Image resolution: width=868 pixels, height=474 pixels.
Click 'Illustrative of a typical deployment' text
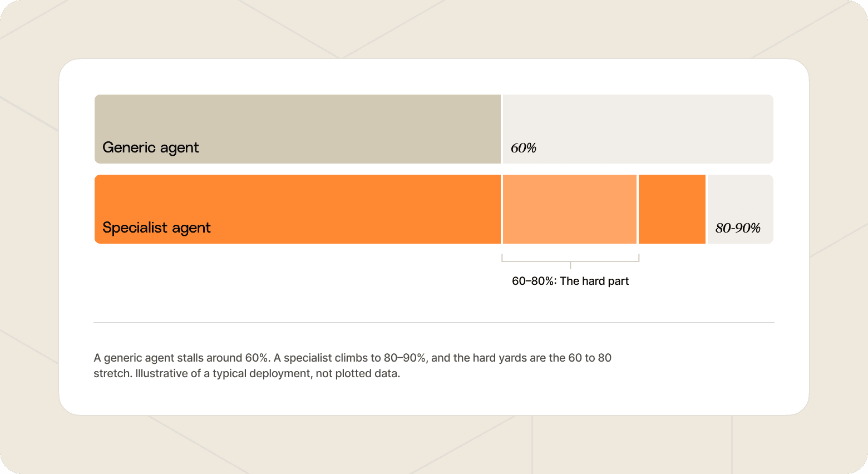(223, 373)
